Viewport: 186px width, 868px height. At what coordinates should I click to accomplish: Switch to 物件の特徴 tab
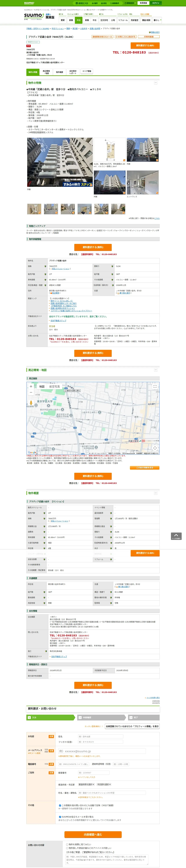click(33, 72)
